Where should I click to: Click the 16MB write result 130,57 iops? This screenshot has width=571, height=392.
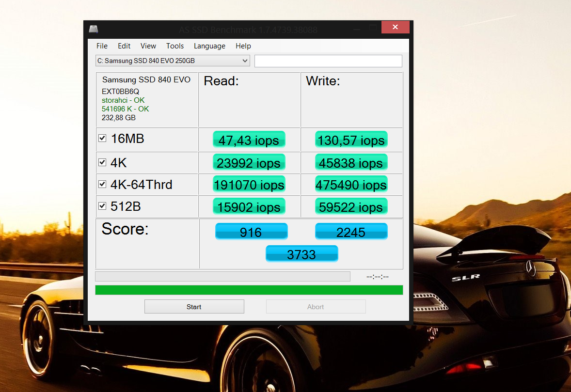(351, 140)
